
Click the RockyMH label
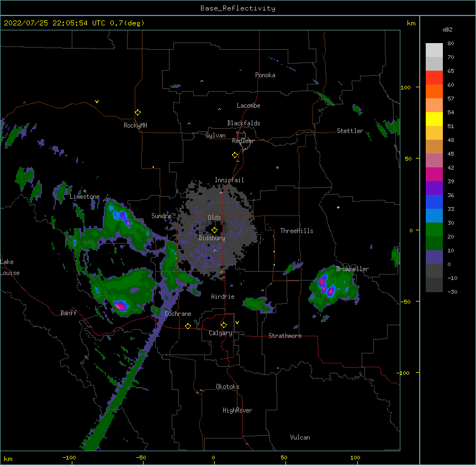click(x=135, y=125)
